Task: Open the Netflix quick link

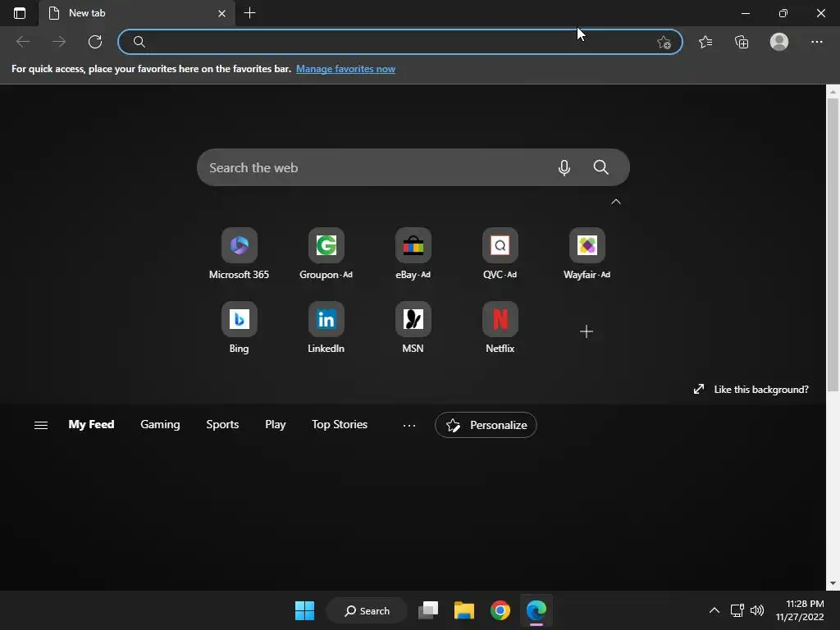Action: 500,328
